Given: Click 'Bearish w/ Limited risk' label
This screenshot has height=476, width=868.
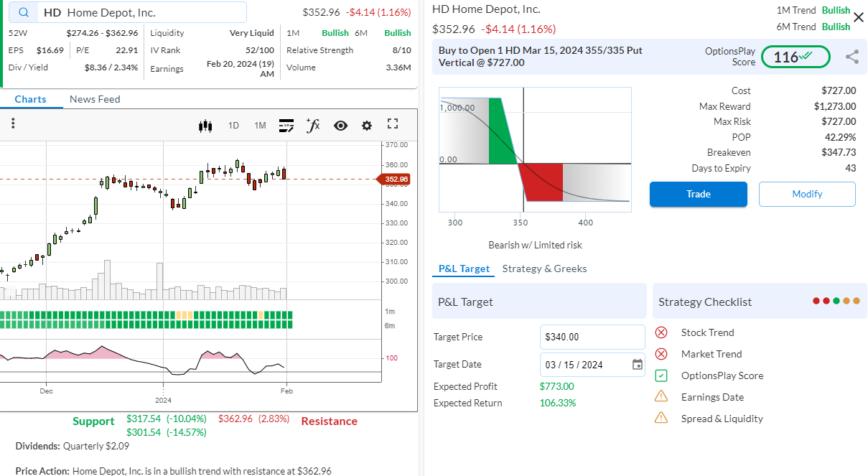Looking at the screenshot, I should (x=535, y=245).
